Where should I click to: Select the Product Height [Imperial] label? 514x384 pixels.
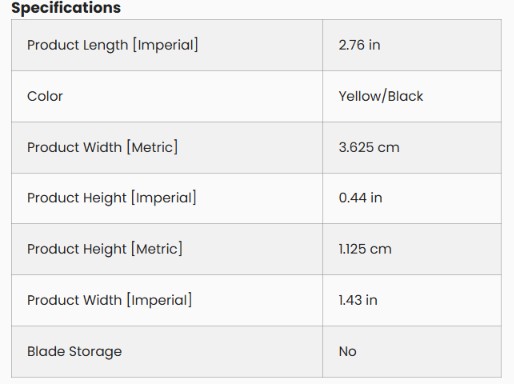pyautogui.click(x=112, y=198)
